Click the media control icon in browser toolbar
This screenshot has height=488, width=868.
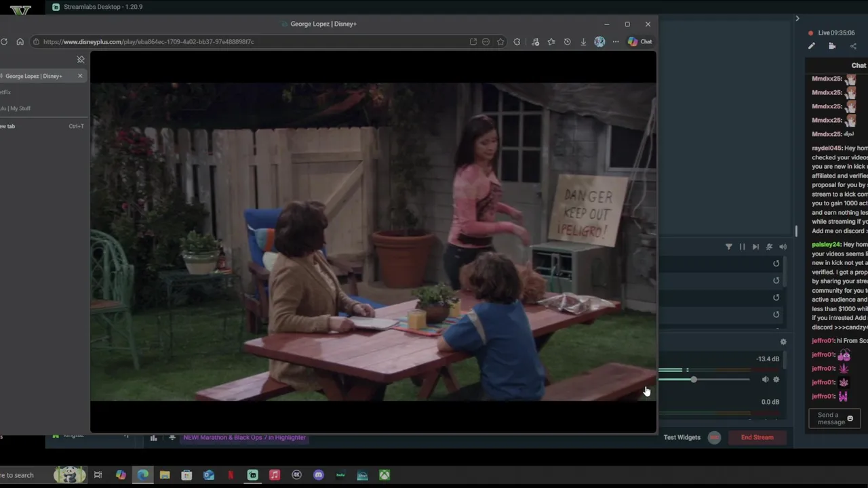(535, 41)
